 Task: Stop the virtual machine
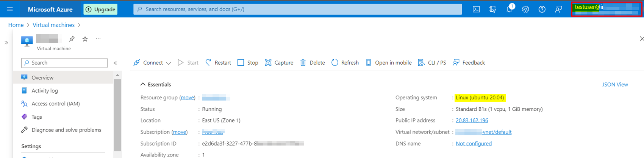click(x=248, y=63)
